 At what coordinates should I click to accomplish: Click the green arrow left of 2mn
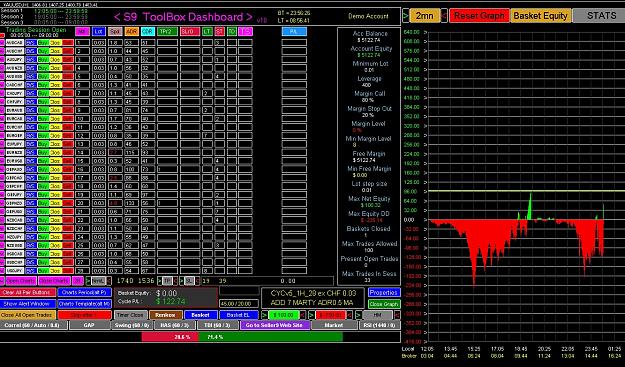tap(405, 16)
